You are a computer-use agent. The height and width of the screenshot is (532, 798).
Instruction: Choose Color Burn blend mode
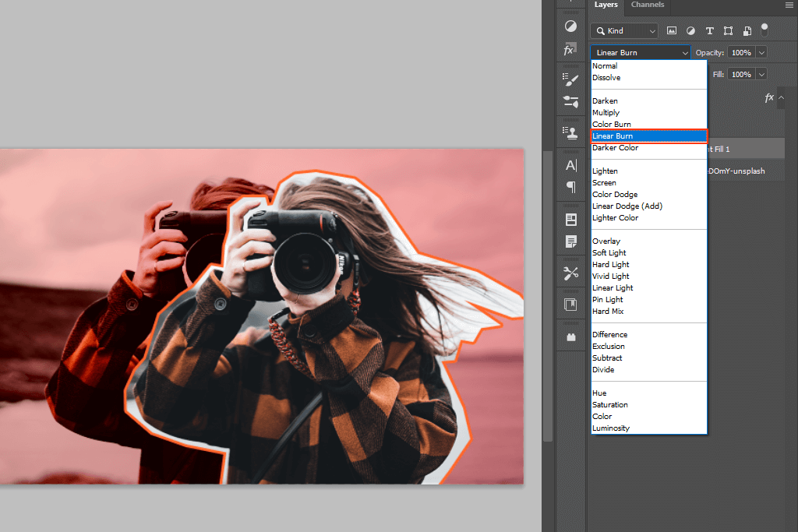(649, 124)
